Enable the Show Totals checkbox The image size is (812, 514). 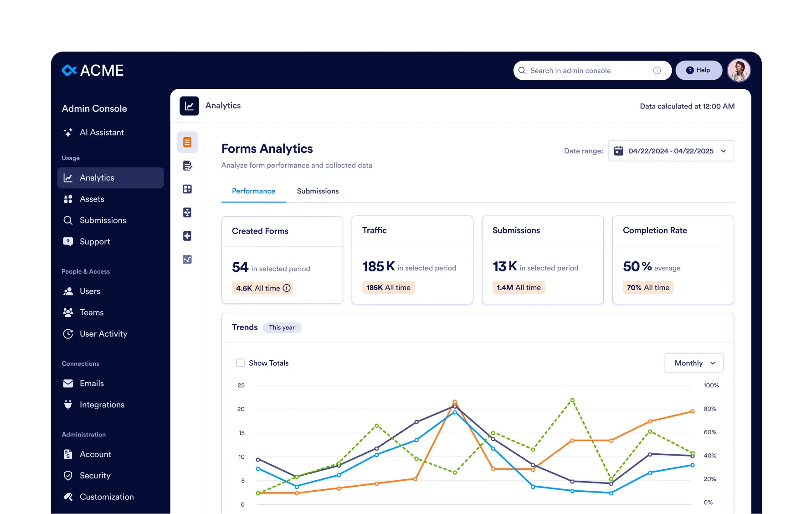coord(240,363)
